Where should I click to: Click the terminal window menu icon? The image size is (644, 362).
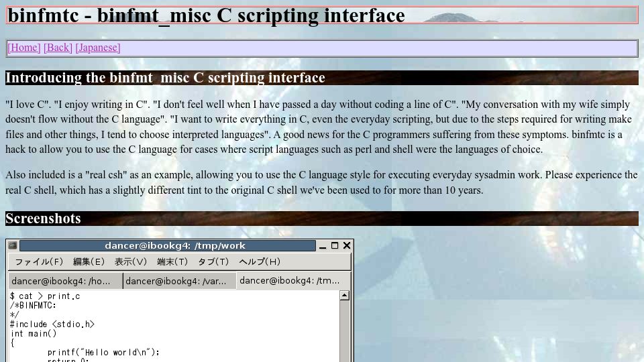pos(13,245)
